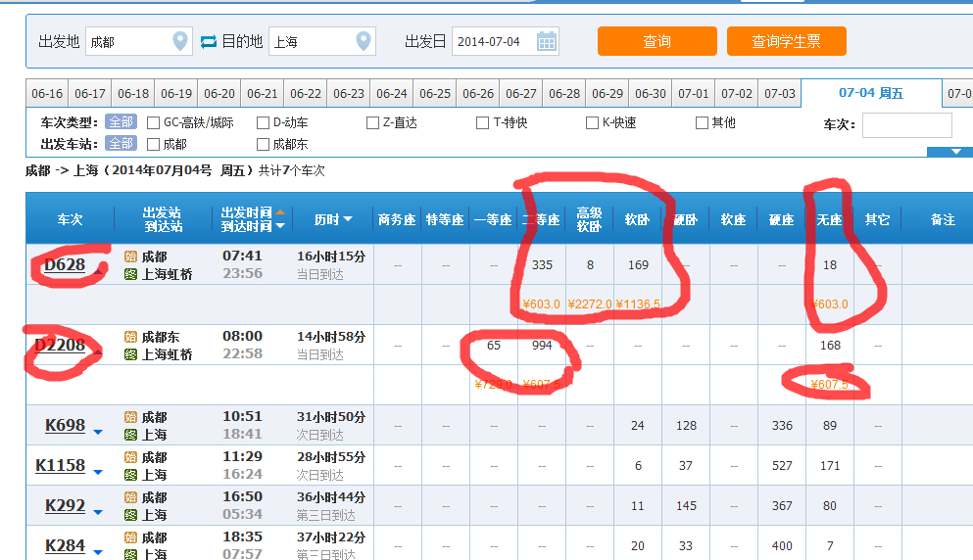Screen dimensions: 973x560
Task: Open train K284 link
Action: pyautogui.click(x=65, y=545)
